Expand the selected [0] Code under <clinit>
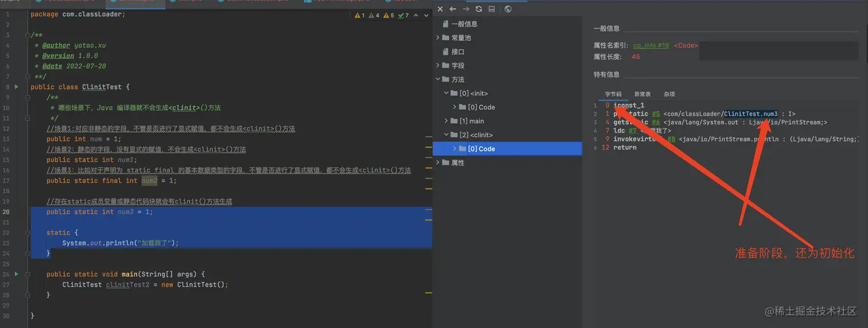Image resolution: width=868 pixels, height=328 pixels. (x=455, y=149)
